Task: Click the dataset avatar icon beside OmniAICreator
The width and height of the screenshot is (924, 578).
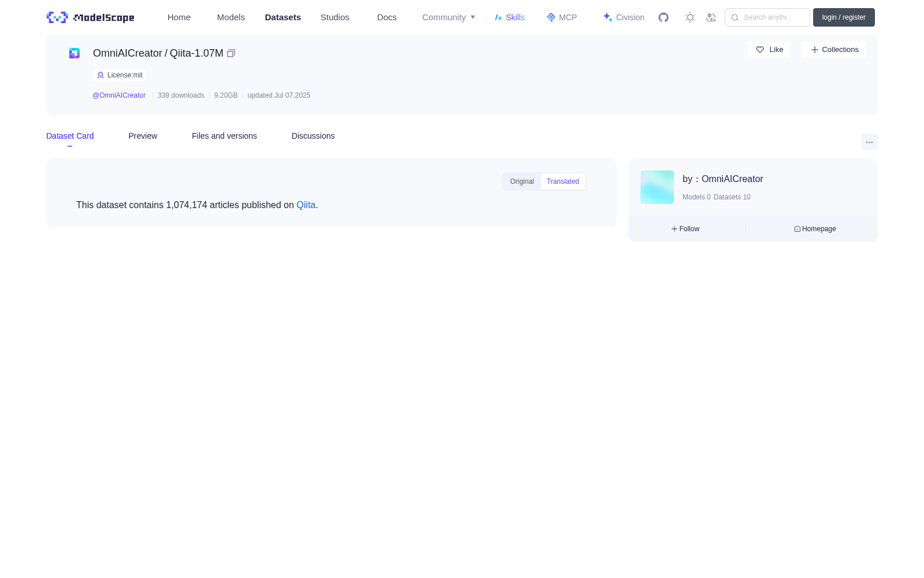Action: click(74, 53)
